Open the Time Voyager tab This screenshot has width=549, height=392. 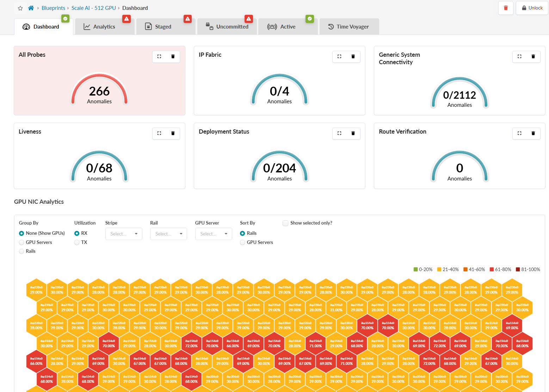tap(349, 27)
